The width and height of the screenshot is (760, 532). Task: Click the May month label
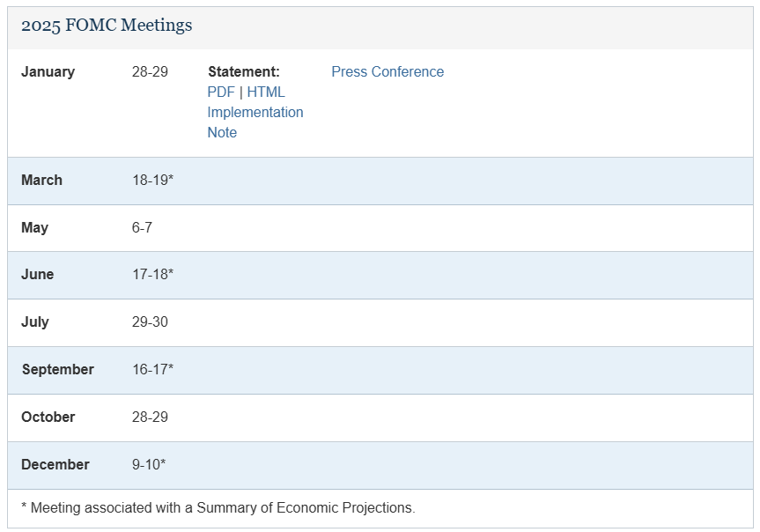(34, 227)
